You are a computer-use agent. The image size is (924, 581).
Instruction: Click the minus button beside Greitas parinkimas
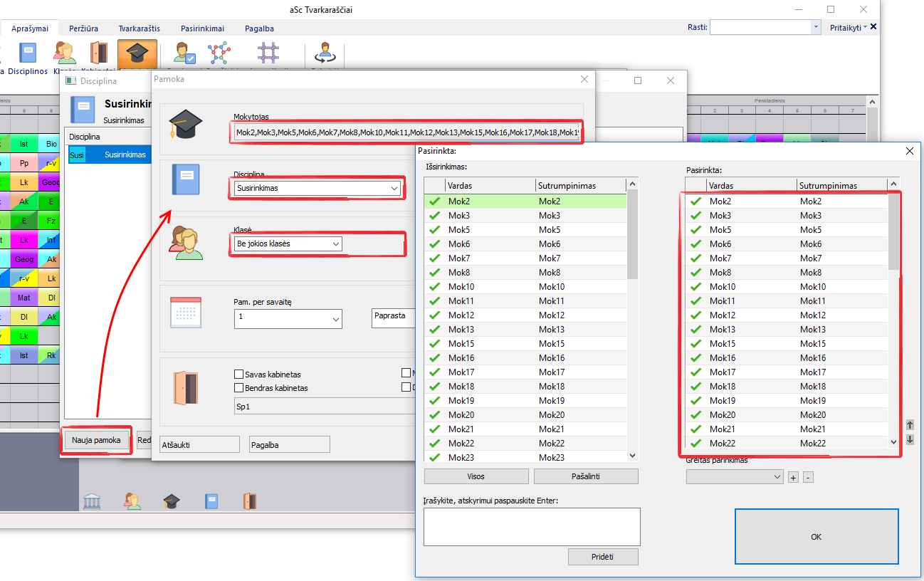coord(808,477)
